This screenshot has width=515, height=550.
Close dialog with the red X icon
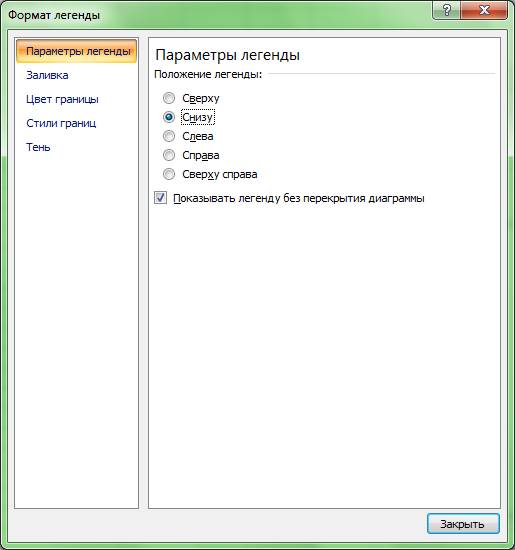pyautogui.click(x=484, y=10)
